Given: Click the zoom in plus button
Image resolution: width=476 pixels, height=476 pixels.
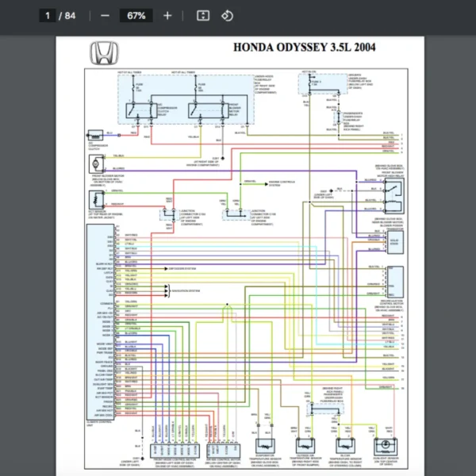Looking at the screenshot, I should 167,16.
